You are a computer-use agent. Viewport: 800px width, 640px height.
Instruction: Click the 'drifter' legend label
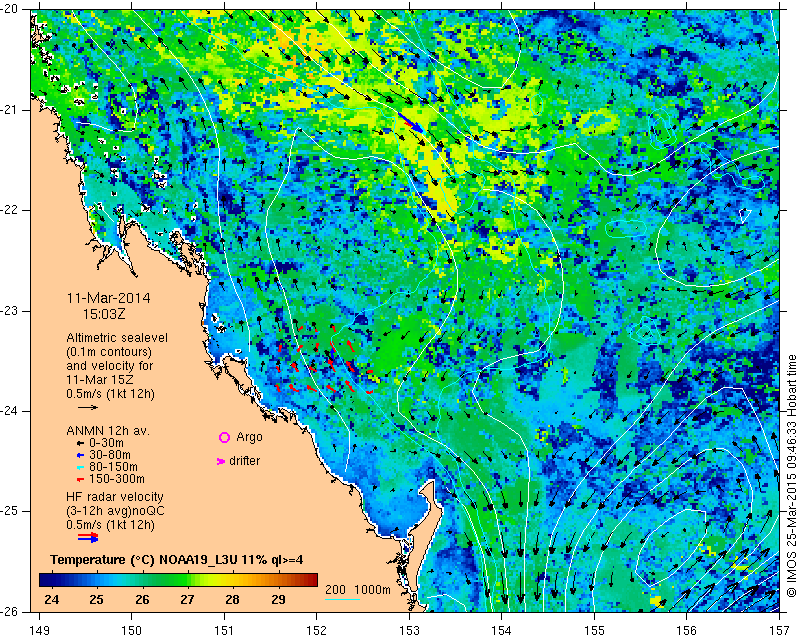(244, 461)
